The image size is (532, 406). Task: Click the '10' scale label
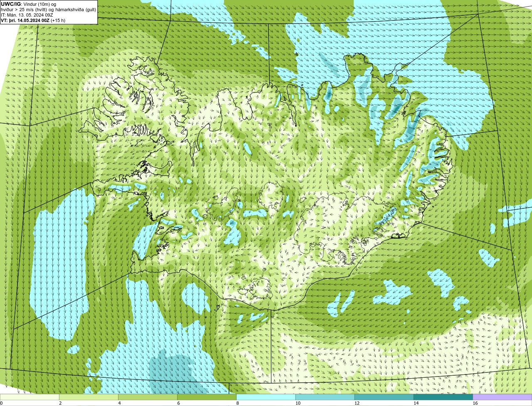click(298, 403)
